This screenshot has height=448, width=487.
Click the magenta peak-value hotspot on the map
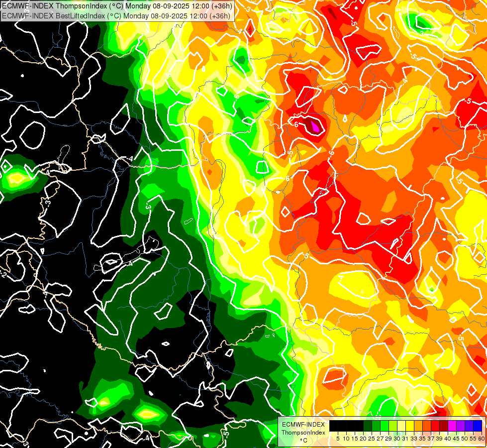point(316,127)
